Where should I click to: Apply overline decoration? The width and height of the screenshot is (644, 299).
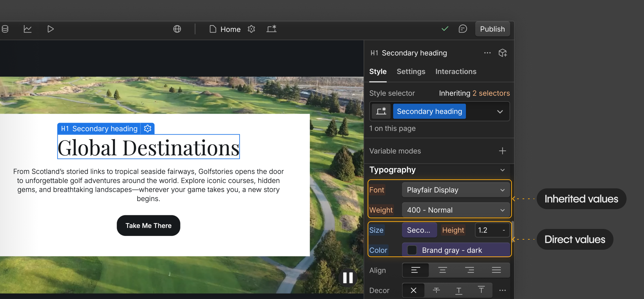pyautogui.click(x=481, y=290)
